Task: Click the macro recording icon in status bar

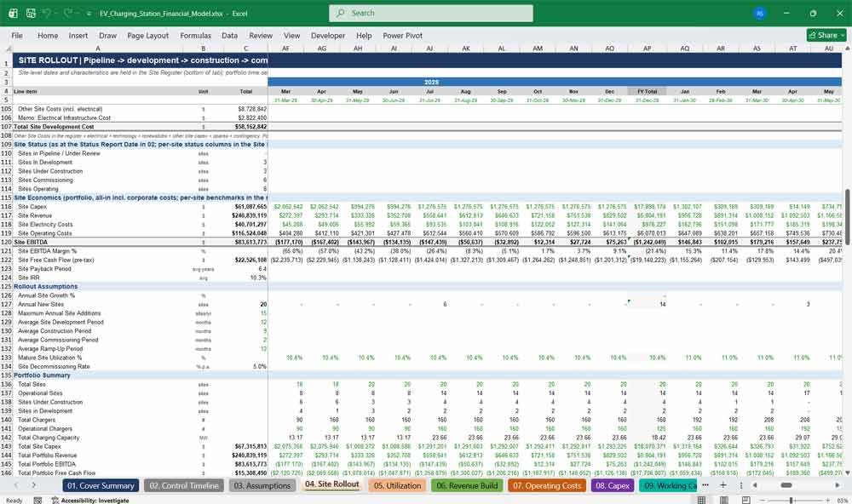Action: click(37, 501)
